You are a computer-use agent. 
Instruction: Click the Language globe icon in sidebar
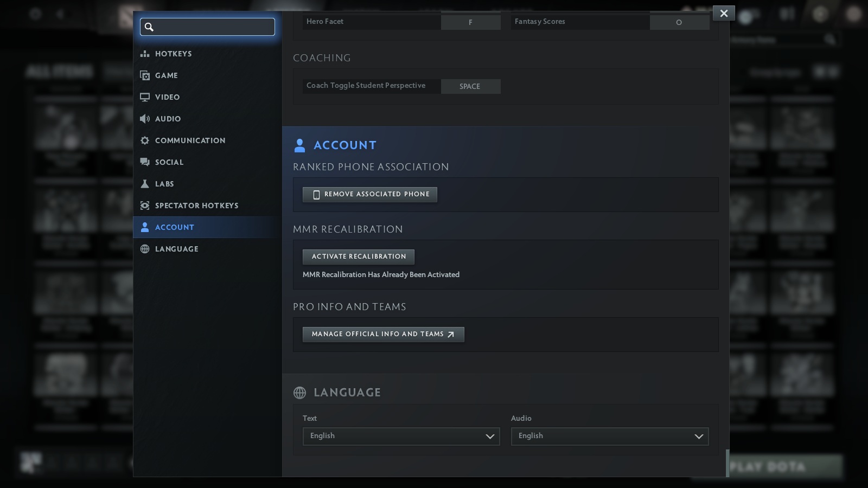click(145, 249)
